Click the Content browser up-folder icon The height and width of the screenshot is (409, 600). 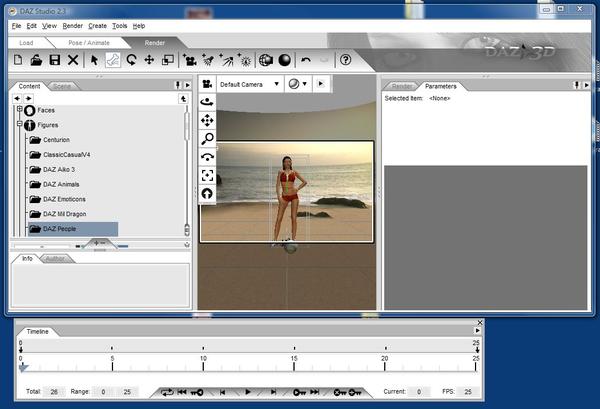tap(184, 99)
